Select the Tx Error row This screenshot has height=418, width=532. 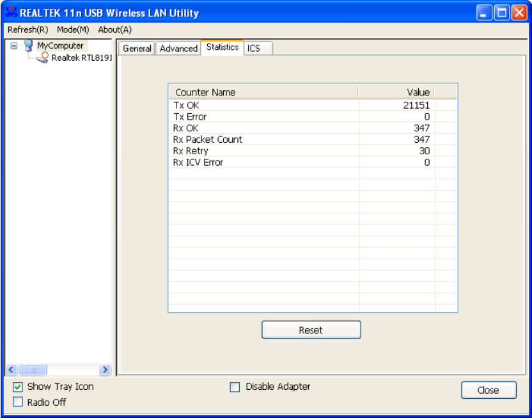(313, 117)
